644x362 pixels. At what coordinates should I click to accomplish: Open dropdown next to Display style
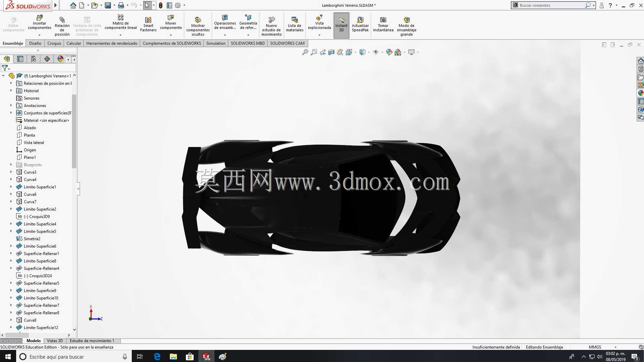pyautogui.click(x=369, y=52)
